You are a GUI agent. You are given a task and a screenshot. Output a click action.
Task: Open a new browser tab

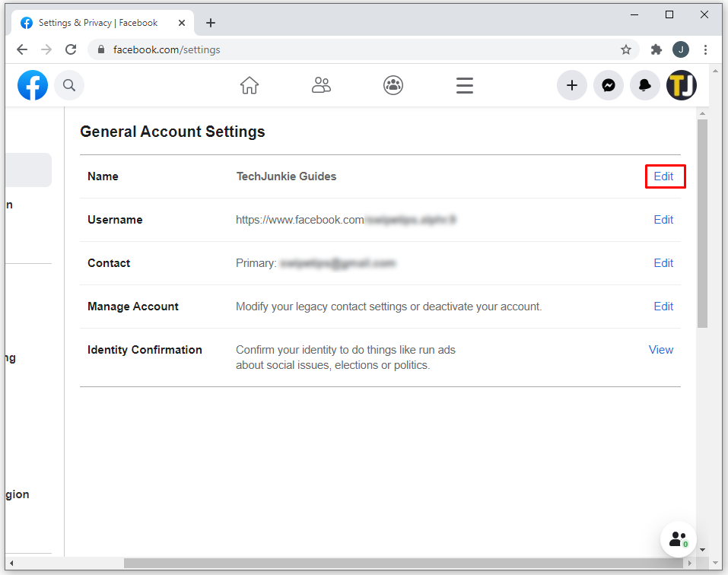(x=211, y=23)
